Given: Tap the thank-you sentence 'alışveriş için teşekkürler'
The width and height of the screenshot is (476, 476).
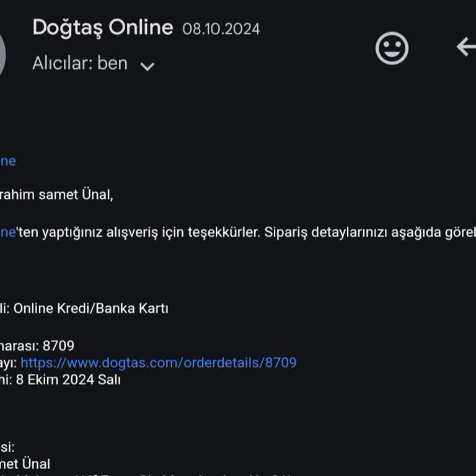Looking at the screenshot, I should pyautogui.click(x=183, y=232).
